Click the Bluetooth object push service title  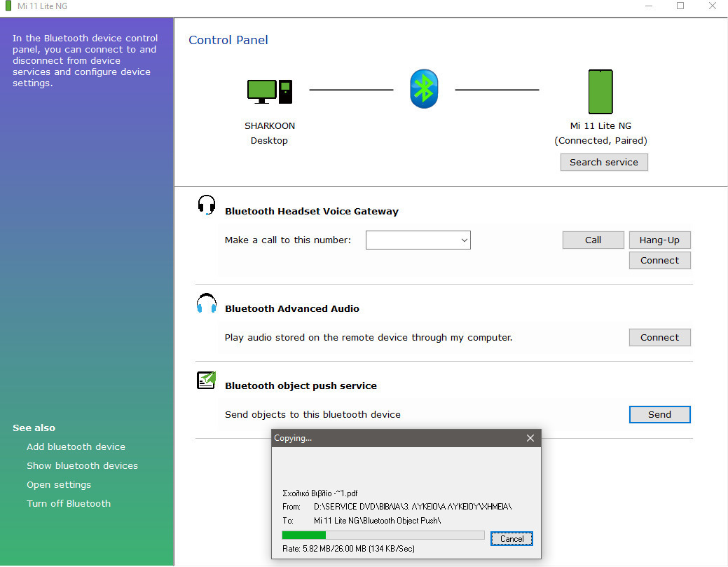301,386
